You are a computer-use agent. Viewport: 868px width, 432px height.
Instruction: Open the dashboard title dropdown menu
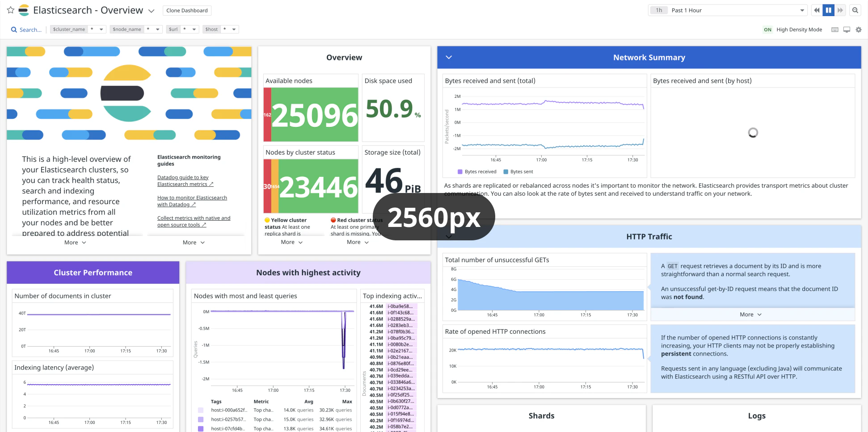(152, 11)
